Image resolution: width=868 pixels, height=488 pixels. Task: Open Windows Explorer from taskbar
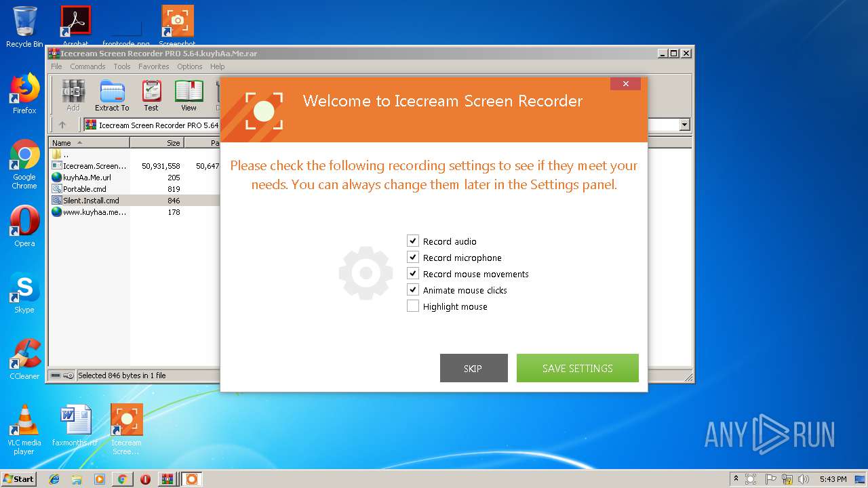[77, 479]
